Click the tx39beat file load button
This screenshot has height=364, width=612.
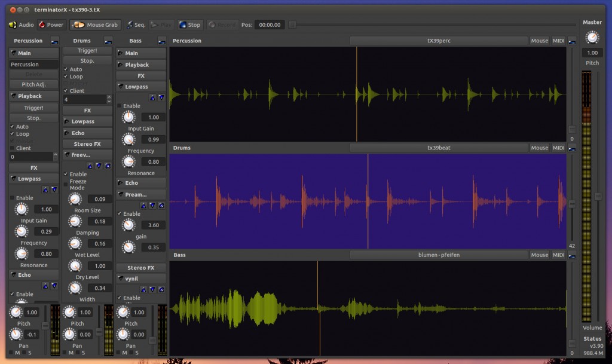pyautogui.click(x=439, y=148)
